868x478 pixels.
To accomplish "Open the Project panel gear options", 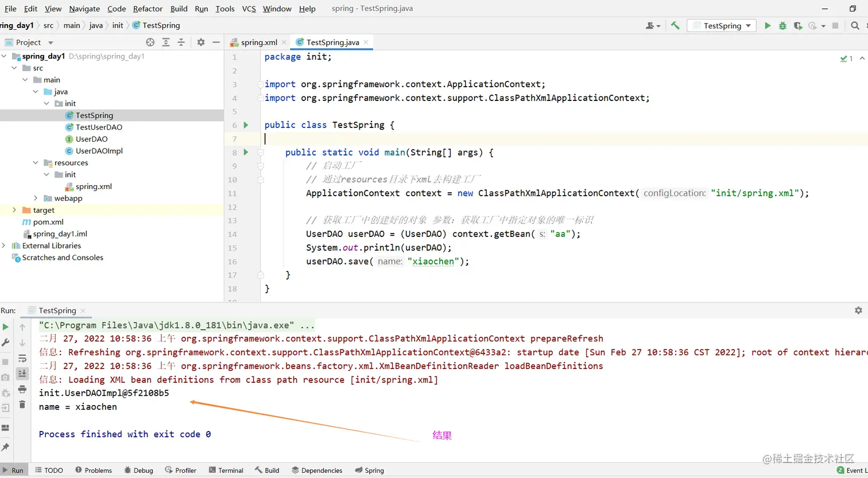I will point(201,42).
